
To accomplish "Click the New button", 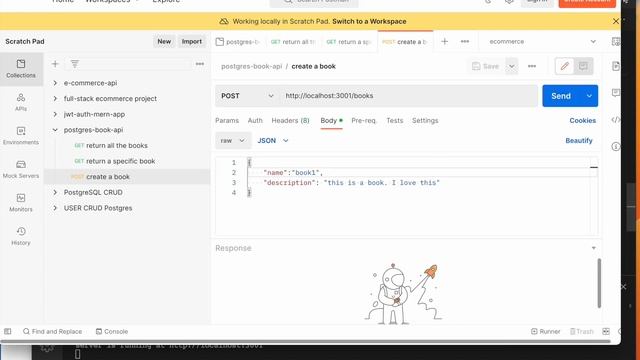I will pos(164,41).
